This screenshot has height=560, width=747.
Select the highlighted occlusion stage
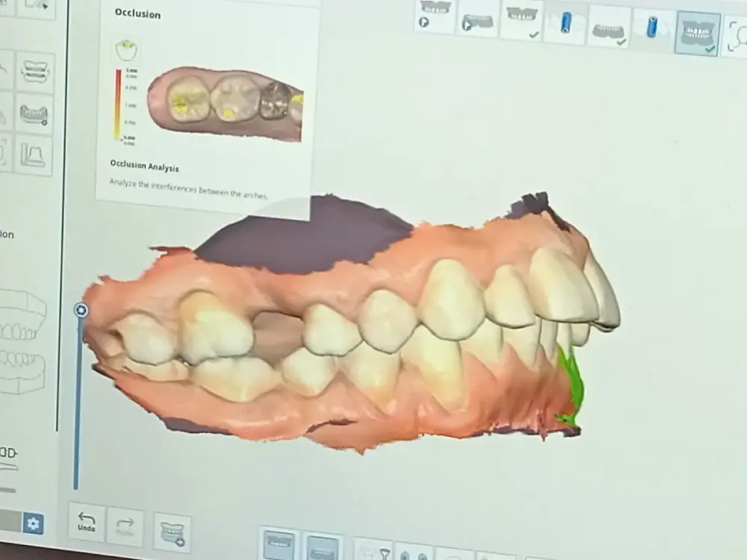tap(697, 34)
